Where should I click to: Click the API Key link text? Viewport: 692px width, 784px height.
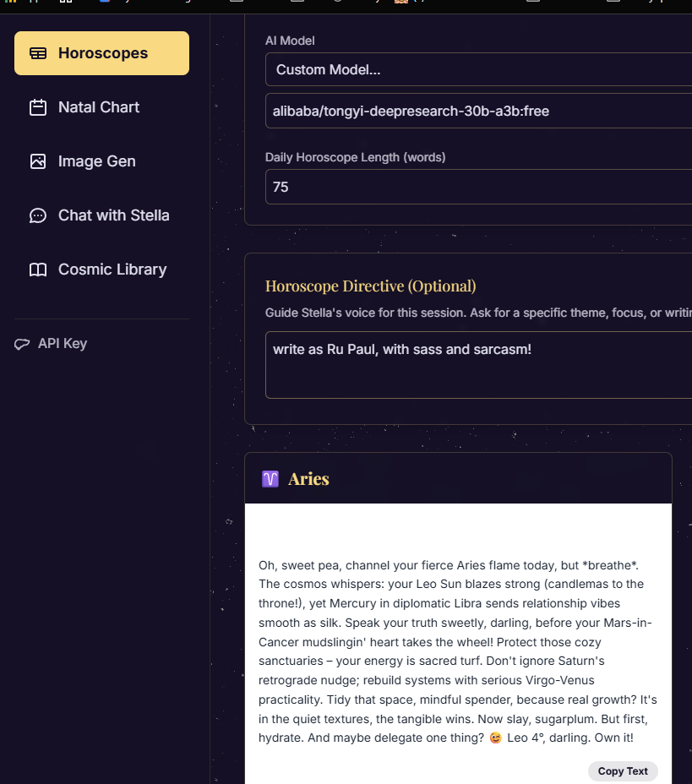63,344
